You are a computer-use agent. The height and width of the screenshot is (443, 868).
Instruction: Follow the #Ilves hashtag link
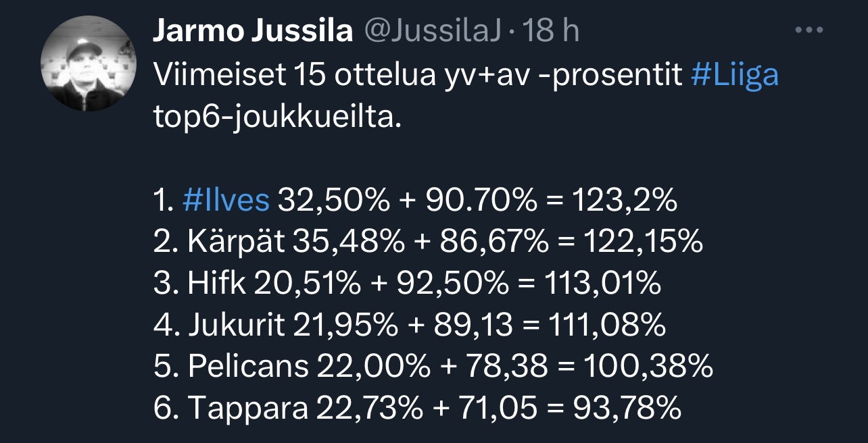226,201
